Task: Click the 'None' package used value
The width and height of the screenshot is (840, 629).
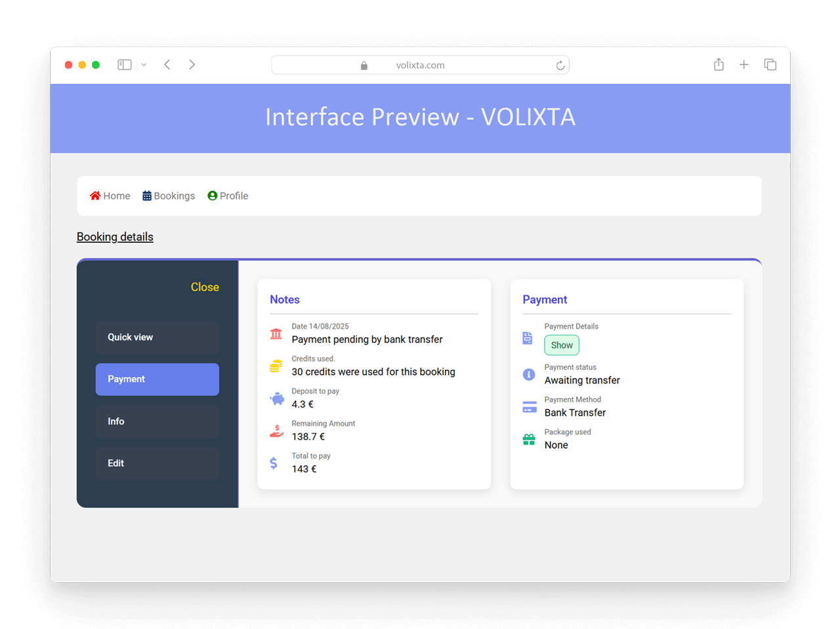Action: [556, 445]
